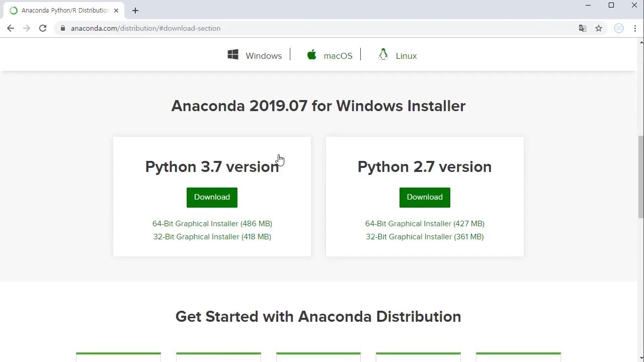Viewport: 644px width, 362px height.
Task: Open 64-Bit Graphical Installer (486 MB)
Action: (212, 224)
